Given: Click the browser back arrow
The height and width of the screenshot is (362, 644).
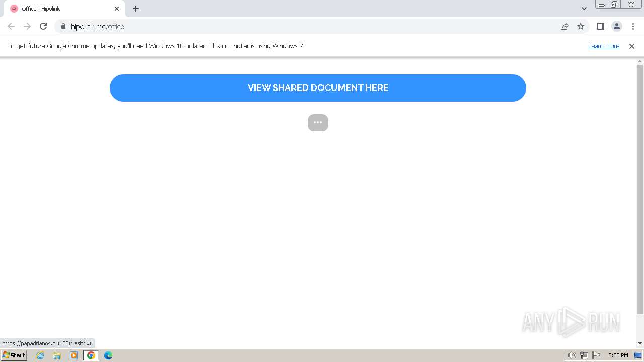Looking at the screenshot, I should coord(11,26).
